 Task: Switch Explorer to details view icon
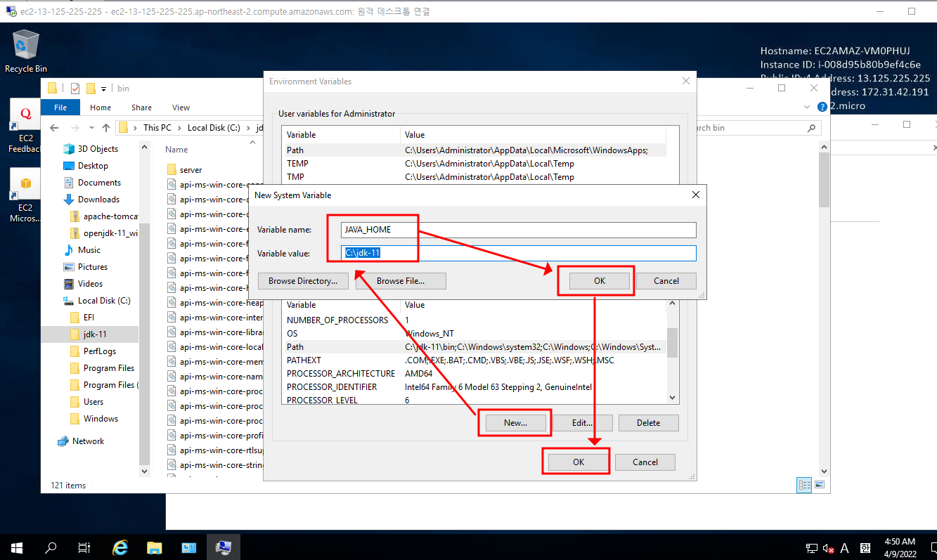tap(805, 485)
